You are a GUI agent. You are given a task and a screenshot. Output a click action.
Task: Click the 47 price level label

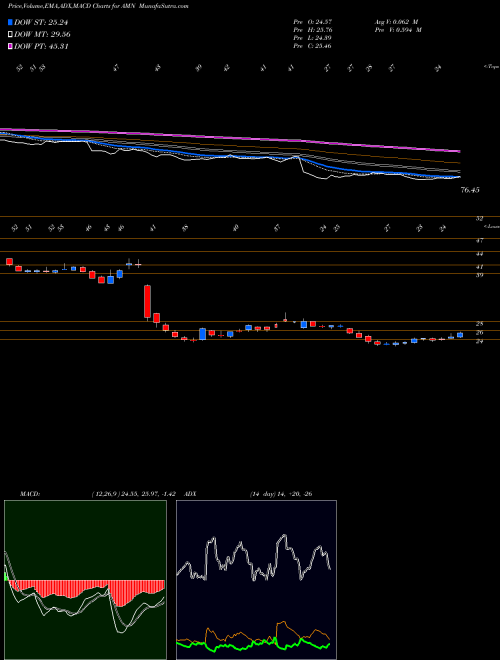pos(479,240)
